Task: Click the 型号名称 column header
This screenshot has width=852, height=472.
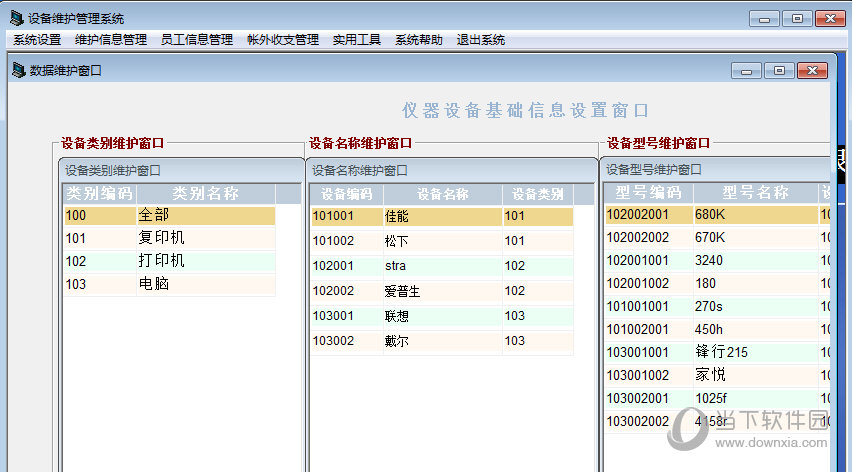Action: click(x=755, y=192)
